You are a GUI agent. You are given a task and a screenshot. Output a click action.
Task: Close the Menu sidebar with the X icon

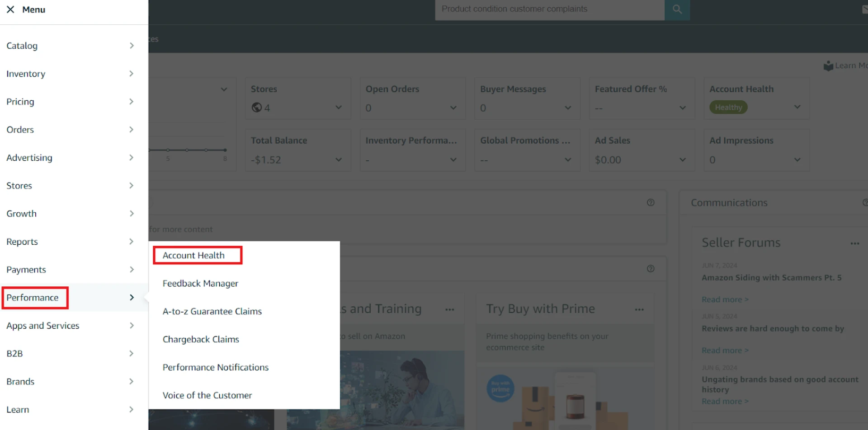(10, 9)
